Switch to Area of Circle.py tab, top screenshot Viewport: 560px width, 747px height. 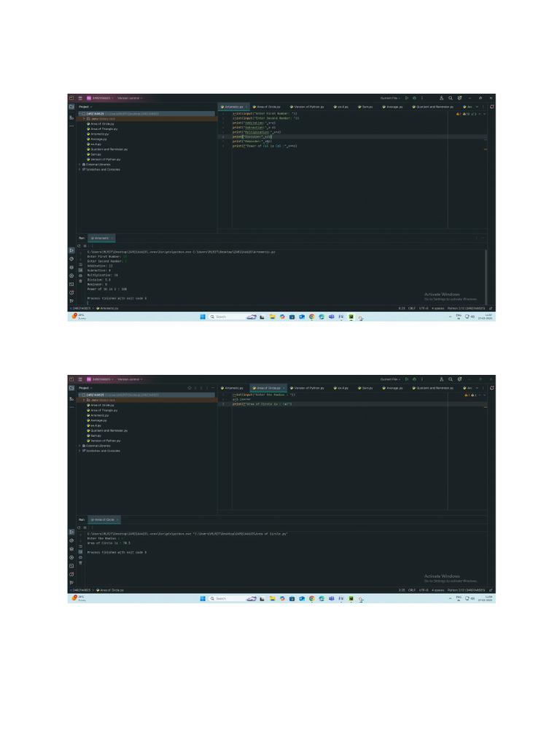tap(267, 107)
